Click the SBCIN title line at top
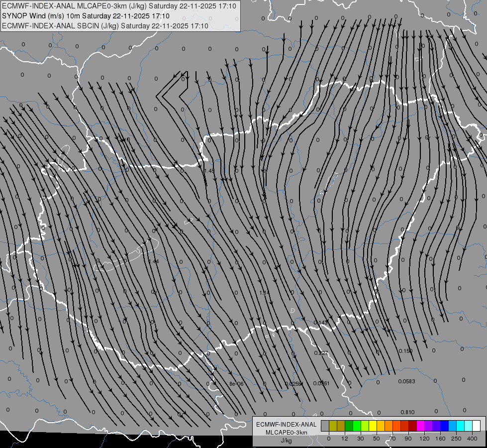The height and width of the screenshot is (448, 487). [x=105, y=26]
